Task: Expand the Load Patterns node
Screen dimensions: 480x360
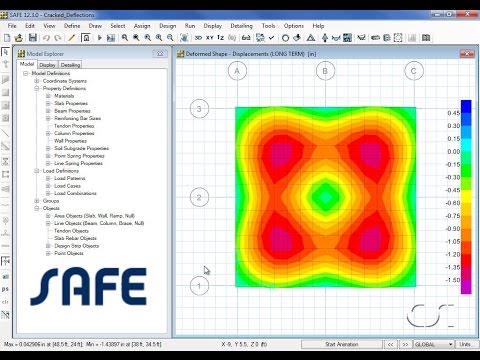Action: [x=48, y=178]
